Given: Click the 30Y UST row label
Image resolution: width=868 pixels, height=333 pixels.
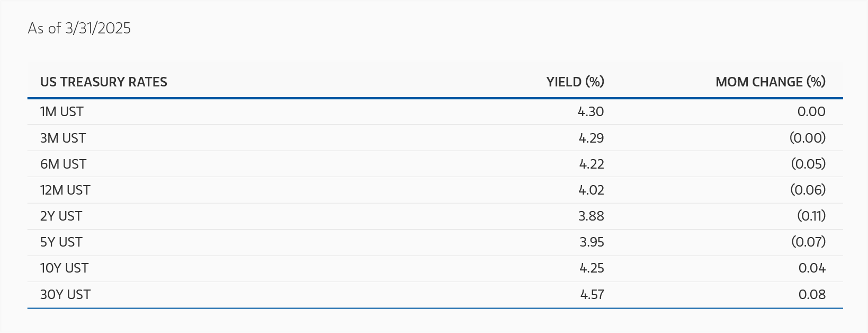Looking at the screenshot, I should (65, 295).
